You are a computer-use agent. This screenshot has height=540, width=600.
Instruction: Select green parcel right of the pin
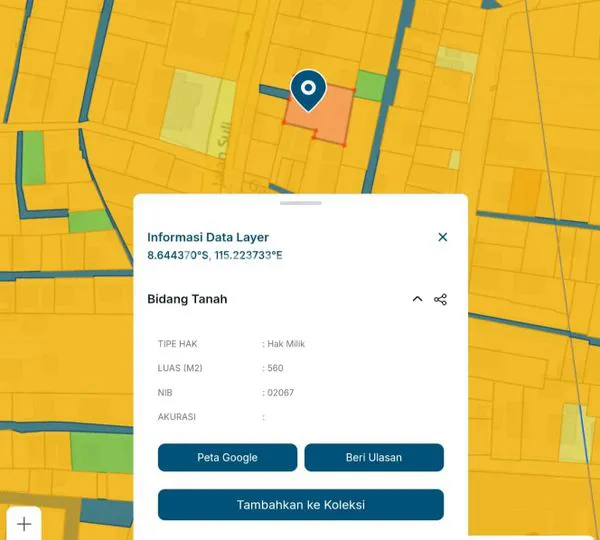(370, 86)
